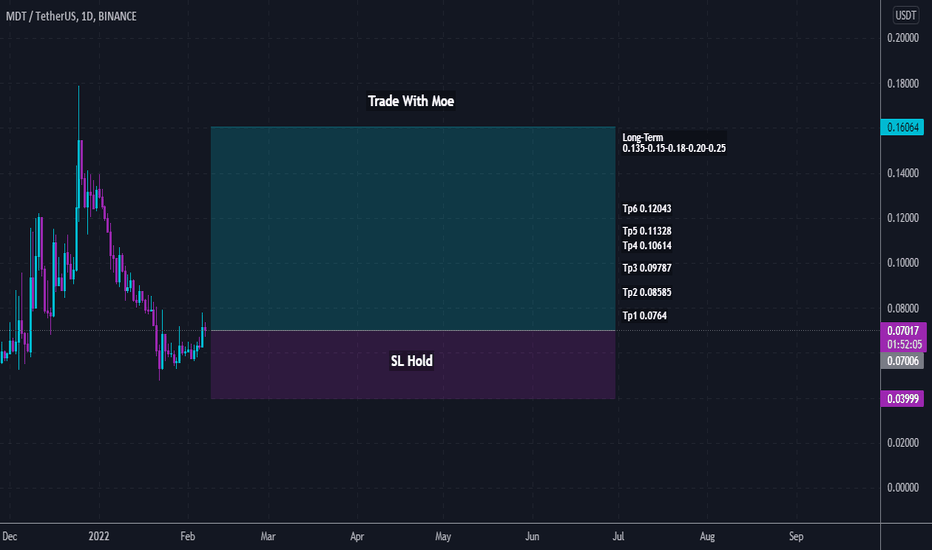Click the USDT currency button
This screenshot has width=932, height=550.
tap(905, 15)
